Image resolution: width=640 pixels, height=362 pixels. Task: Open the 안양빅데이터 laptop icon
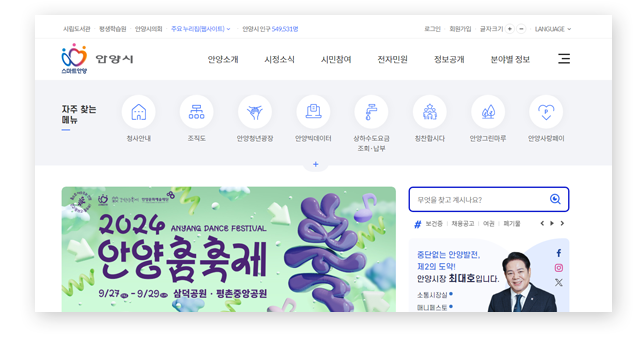313,112
